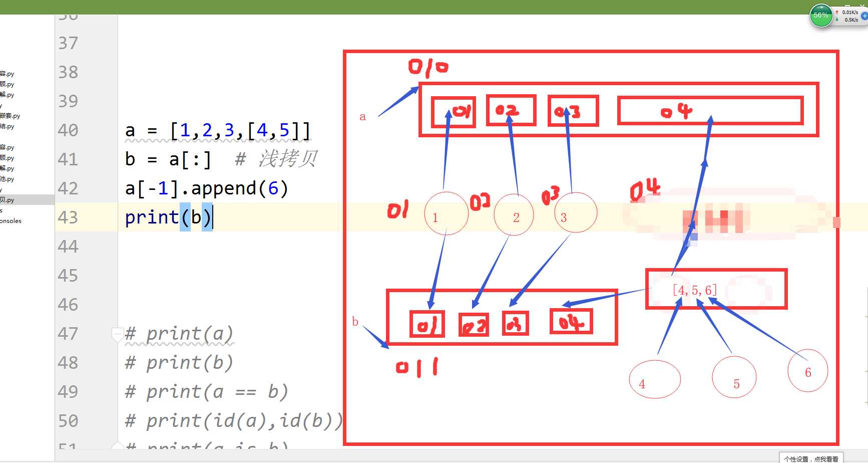The height and width of the screenshot is (463, 868).
Task: Click line number 48 in the gutter
Action: click(68, 363)
